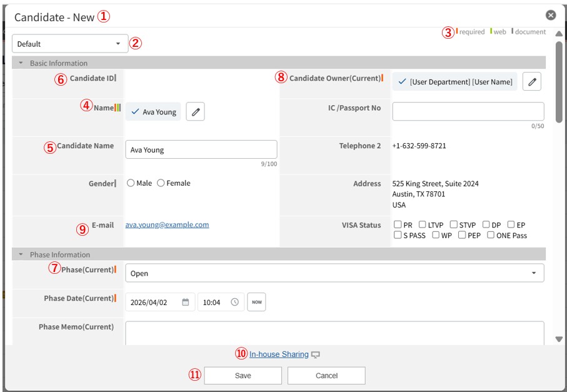This screenshot has height=392, width=567.
Task: Collapse the Phase Information section
Action: (x=21, y=254)
